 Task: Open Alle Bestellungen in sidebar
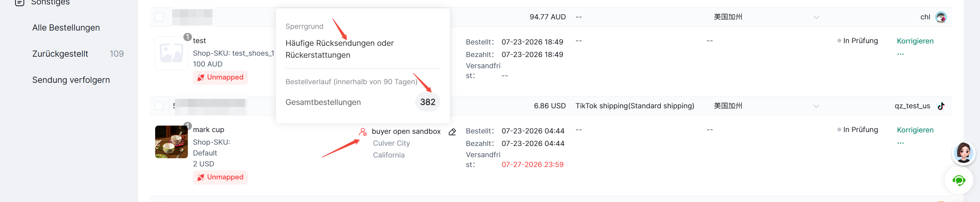point(66,28)
